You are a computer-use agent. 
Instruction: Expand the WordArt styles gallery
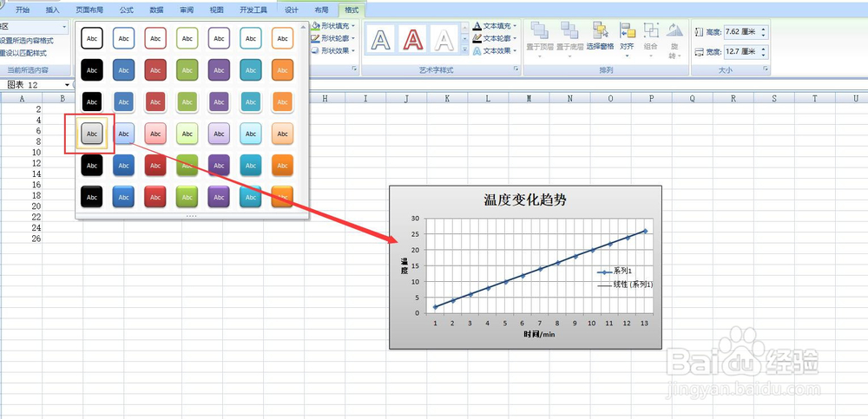[x=465, y=49]
